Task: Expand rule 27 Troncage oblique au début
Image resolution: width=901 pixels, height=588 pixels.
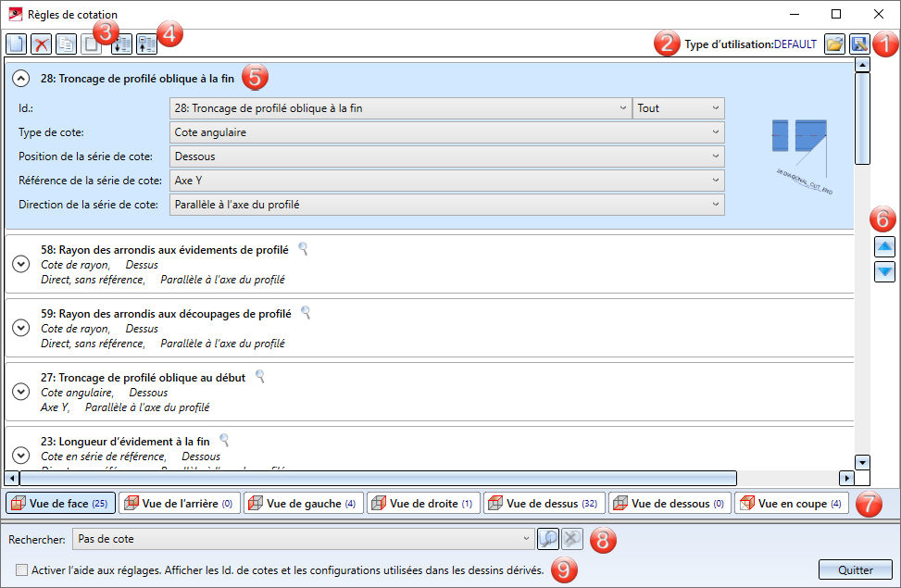Action: 21,392
